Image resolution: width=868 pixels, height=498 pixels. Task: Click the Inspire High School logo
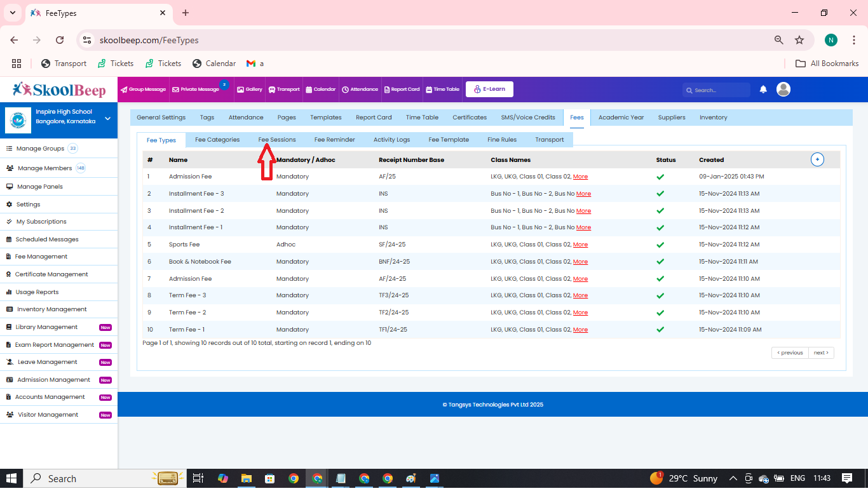coord(18,120)
